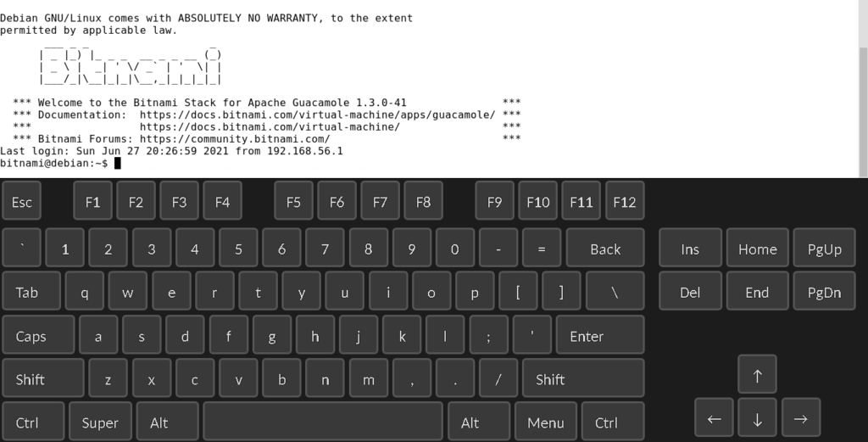Tap the letter p key
This screenshot has width=868, height=442.
(x=475, y=291)
